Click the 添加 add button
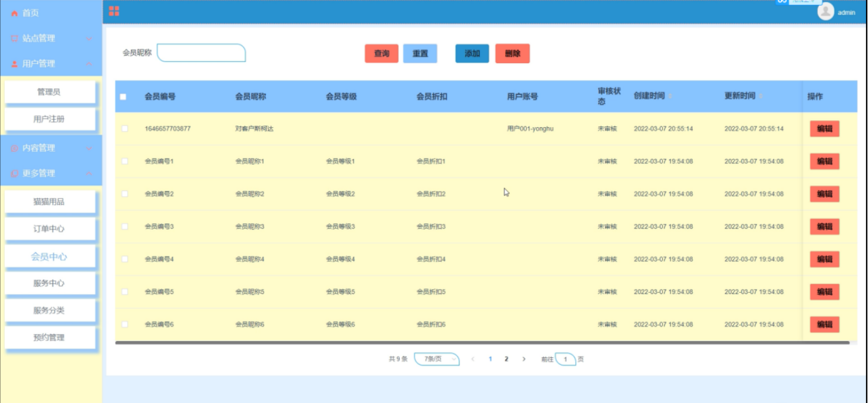Screen dimensions: 868x403 click(x=472, y=54)
